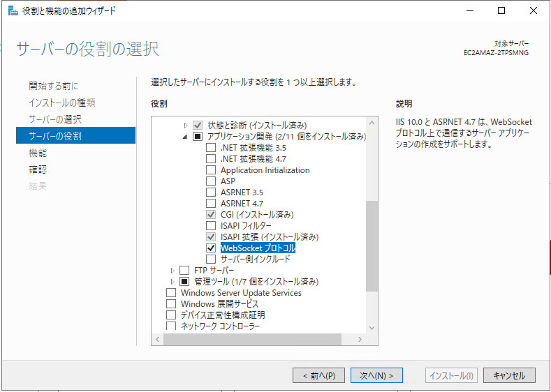Image resolution: width=551 pixels, height=392 pixels.
Task: Click horizontal scrollbar left arrow
Action: point(157,340)
